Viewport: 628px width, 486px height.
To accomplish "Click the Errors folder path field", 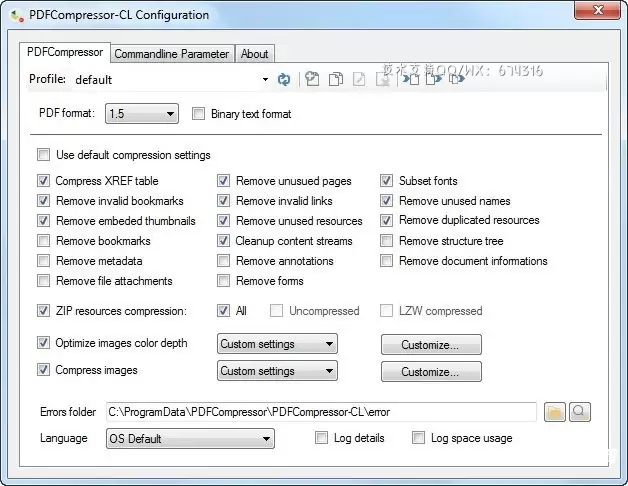I will (321, 412).
